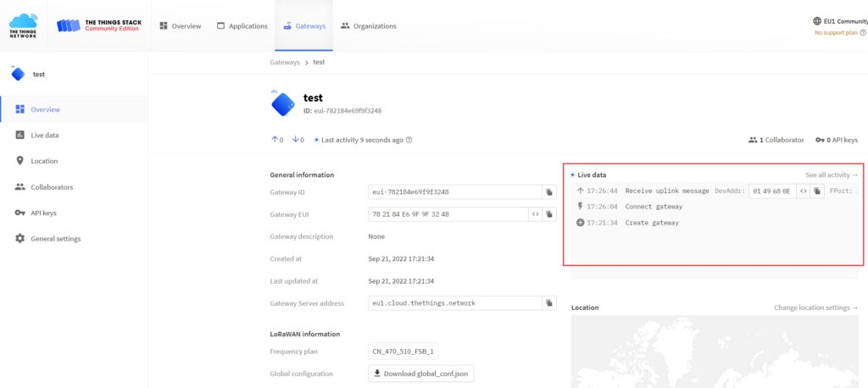
Task: Toggle DevAddr byte format in live data
Action: point(804,191)
